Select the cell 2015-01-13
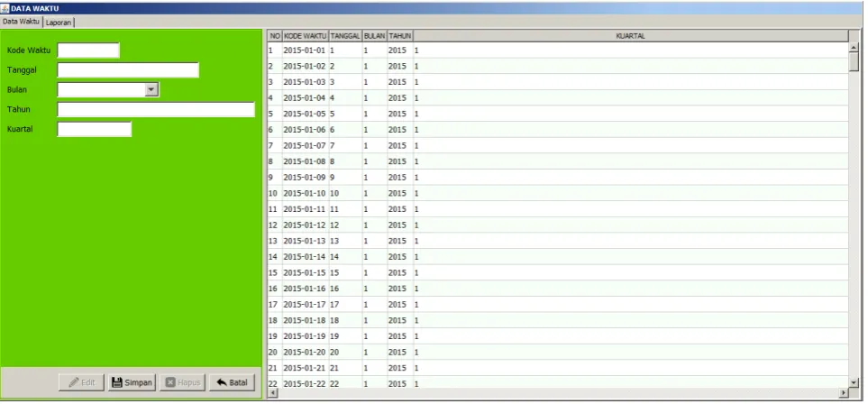The image size is (868, 404). tap(305, 241)
